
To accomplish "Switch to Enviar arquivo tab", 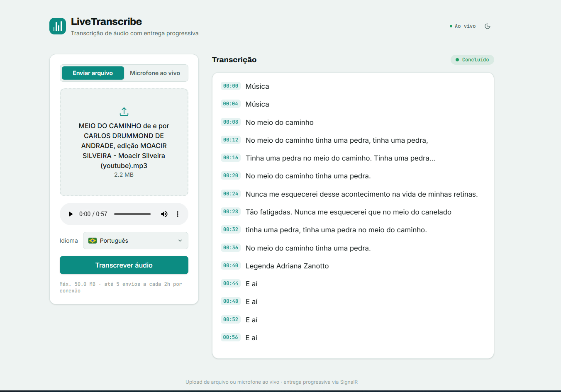I will [x=93, y=73].
